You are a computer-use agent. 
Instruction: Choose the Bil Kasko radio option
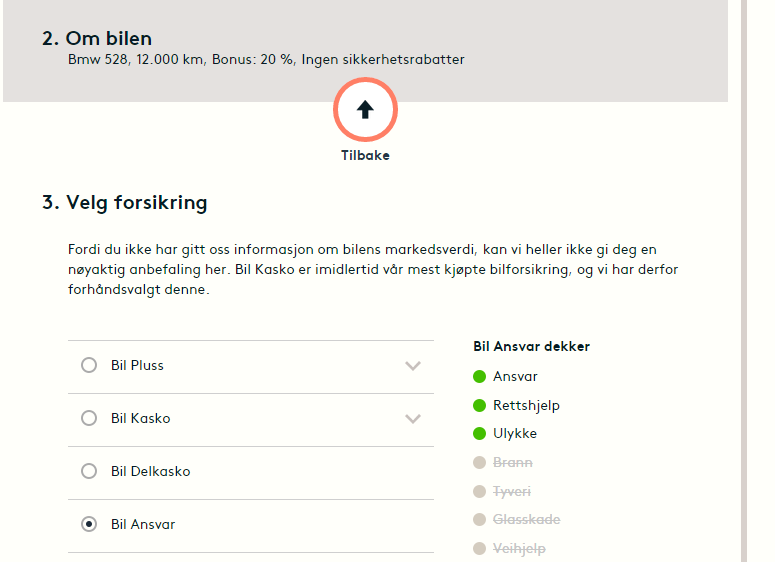coord(89,419)
